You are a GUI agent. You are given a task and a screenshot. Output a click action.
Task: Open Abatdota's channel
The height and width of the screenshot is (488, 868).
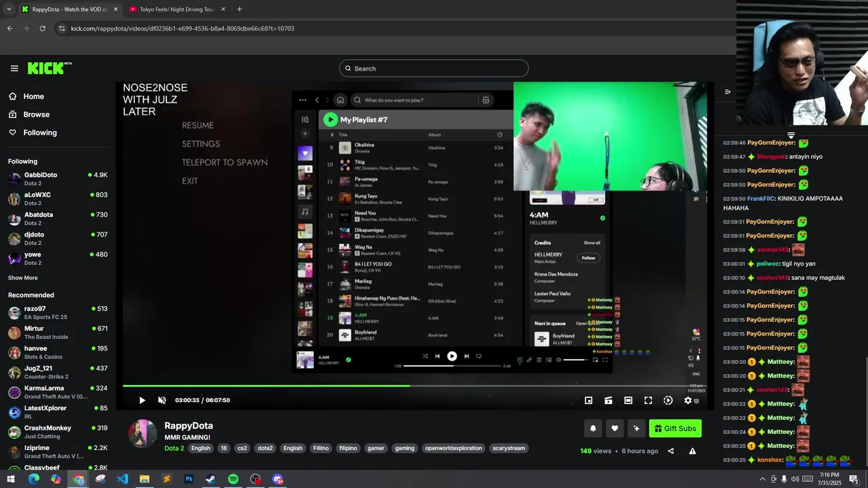[58, 218]
